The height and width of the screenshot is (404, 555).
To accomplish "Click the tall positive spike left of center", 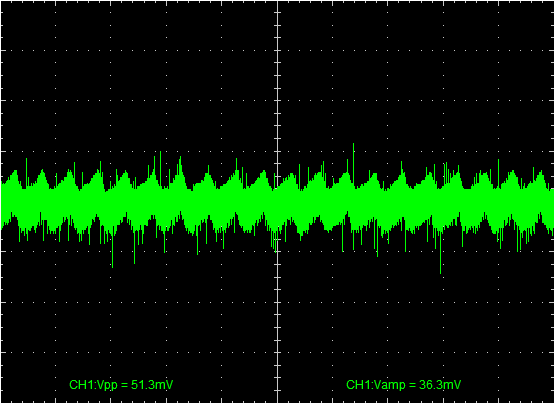I will pyautogui.click(x=160, y=166).
